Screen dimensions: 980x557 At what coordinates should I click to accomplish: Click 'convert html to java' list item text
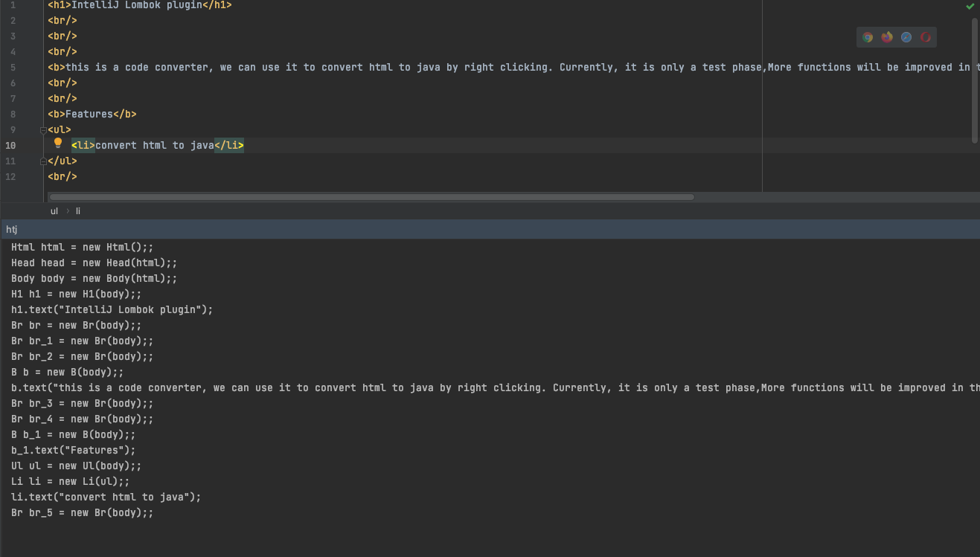(155, 146)
